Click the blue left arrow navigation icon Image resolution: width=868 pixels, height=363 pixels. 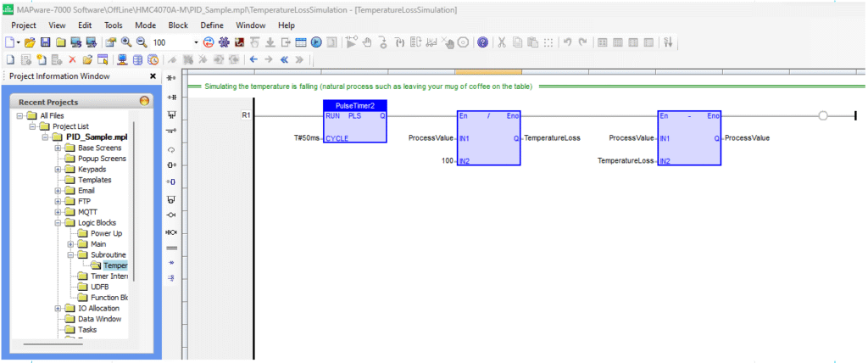(253, 59)
